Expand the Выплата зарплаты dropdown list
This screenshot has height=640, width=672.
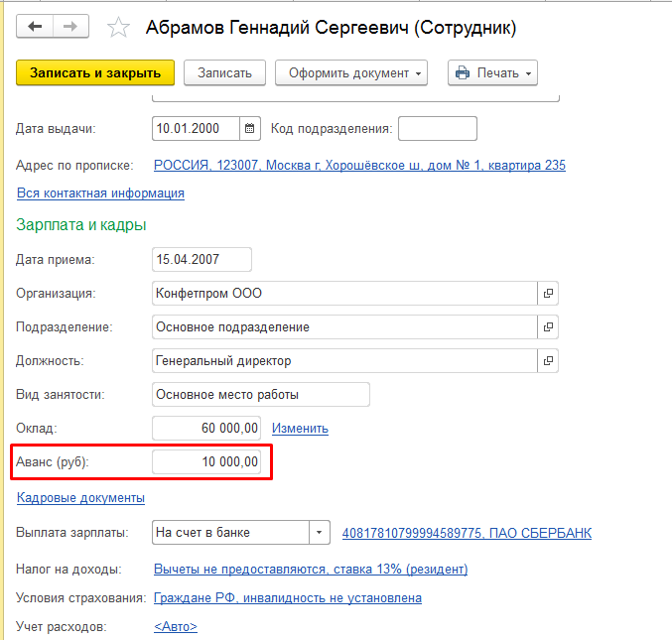click(320, 533)
